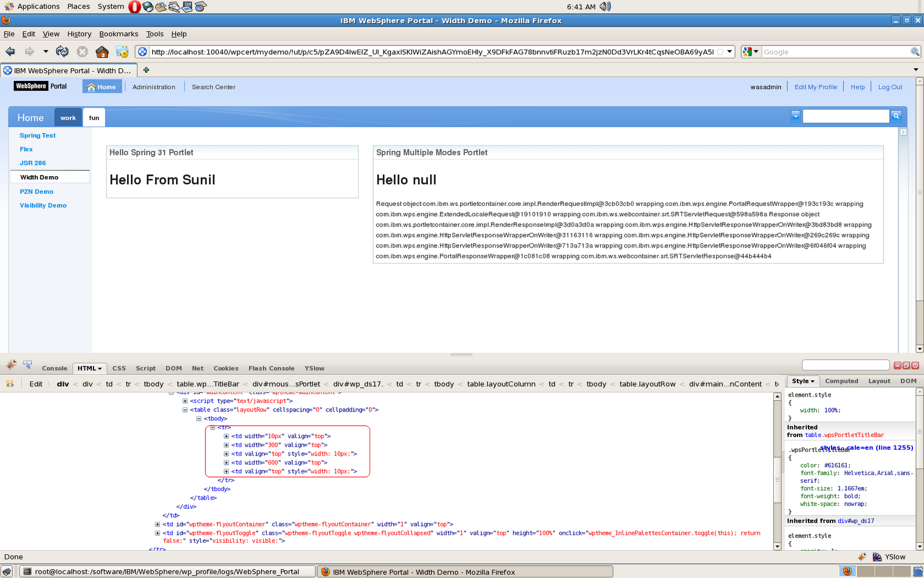Open the list all tabs dropdown

916,70
